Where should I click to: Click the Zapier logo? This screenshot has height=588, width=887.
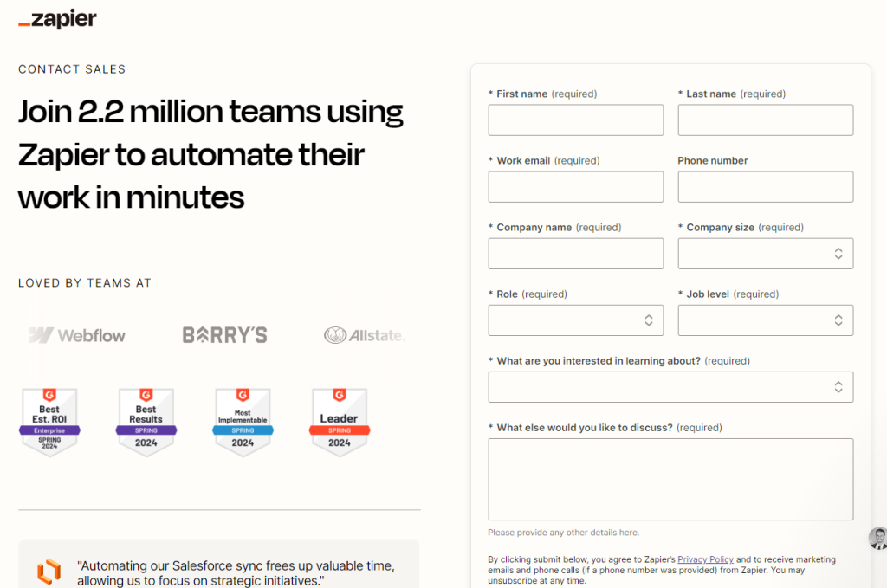(57, 19)
